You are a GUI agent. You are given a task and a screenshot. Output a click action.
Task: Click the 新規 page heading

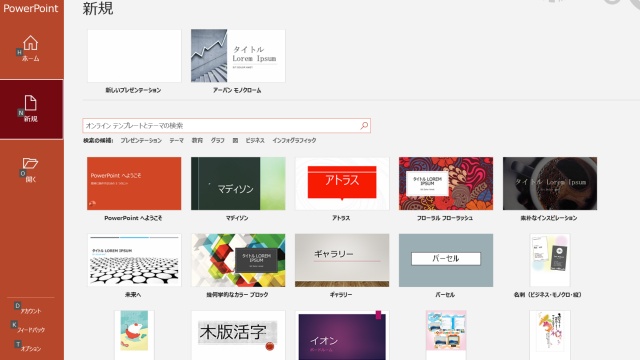pos(98,8)
